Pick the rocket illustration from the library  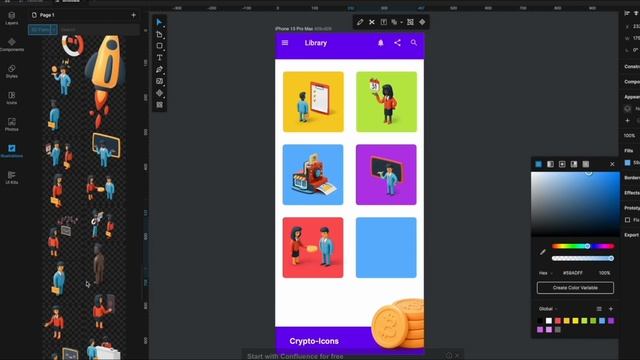[105, 81]
